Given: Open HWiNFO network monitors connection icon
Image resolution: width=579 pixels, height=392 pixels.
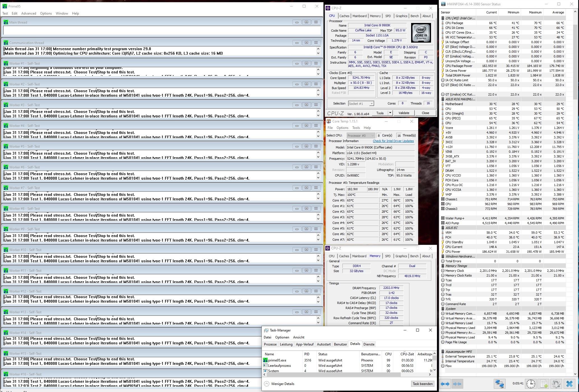Looking at the screenshot, I should click(x=499, y=383).
